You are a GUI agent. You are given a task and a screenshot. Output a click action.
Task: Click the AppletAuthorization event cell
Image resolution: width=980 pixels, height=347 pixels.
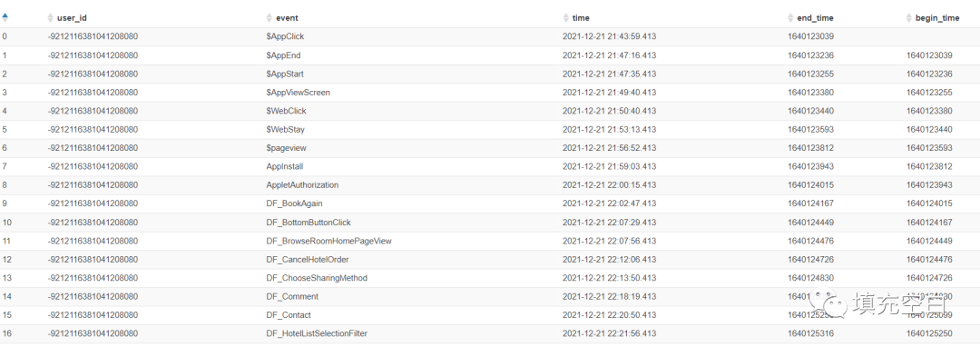pos(302,185)
